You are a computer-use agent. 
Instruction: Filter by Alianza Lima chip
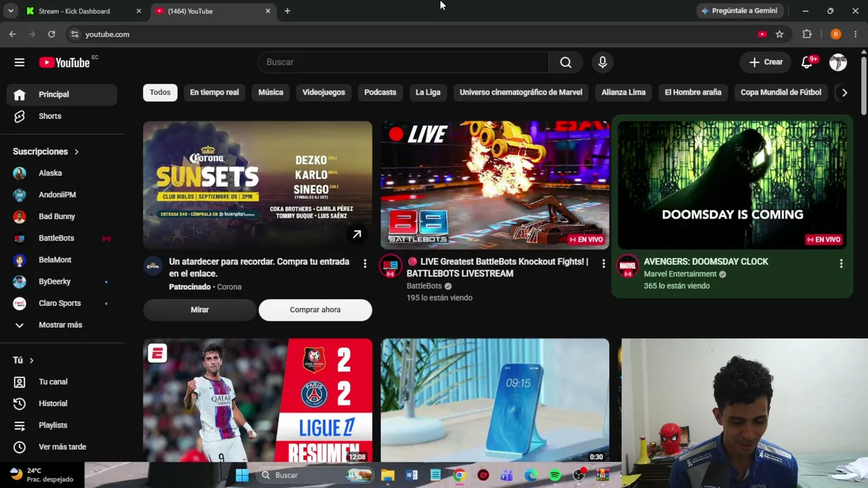pyautogui.click(x=623, y=92)
